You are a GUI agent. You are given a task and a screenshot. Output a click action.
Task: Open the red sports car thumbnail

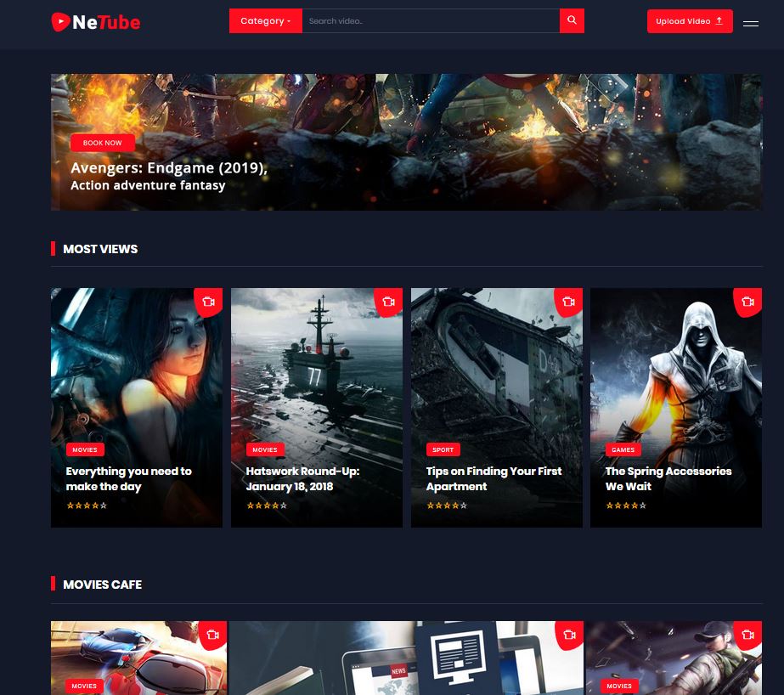(139, 658)
